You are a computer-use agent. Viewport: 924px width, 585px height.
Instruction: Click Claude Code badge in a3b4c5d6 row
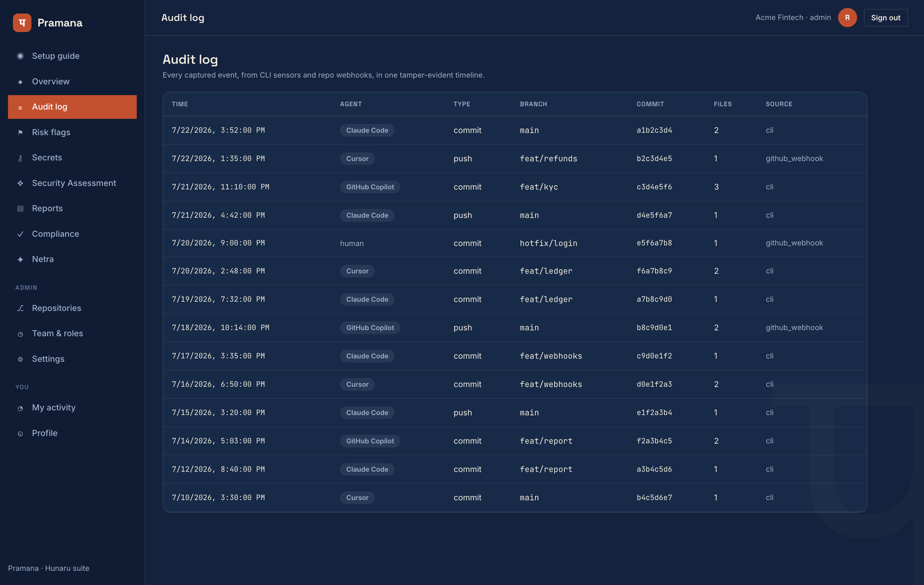[367, 469]
